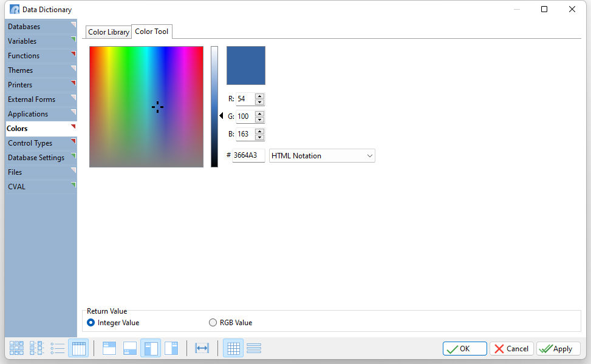Dock navigation panel on left

(151, 348)
